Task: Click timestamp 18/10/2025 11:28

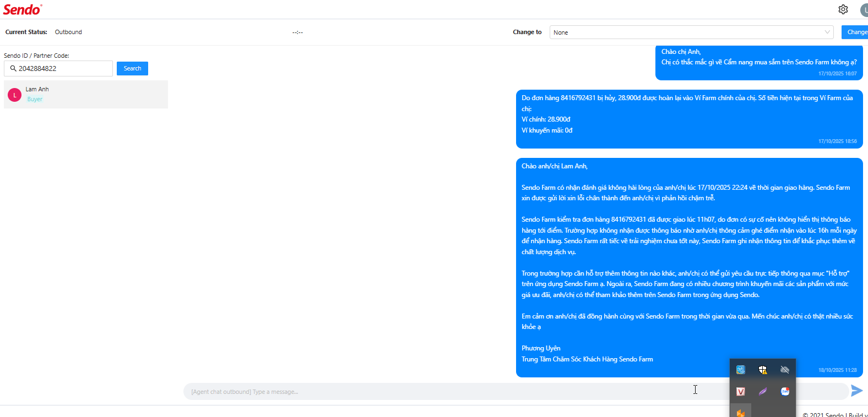Action: 837,370
